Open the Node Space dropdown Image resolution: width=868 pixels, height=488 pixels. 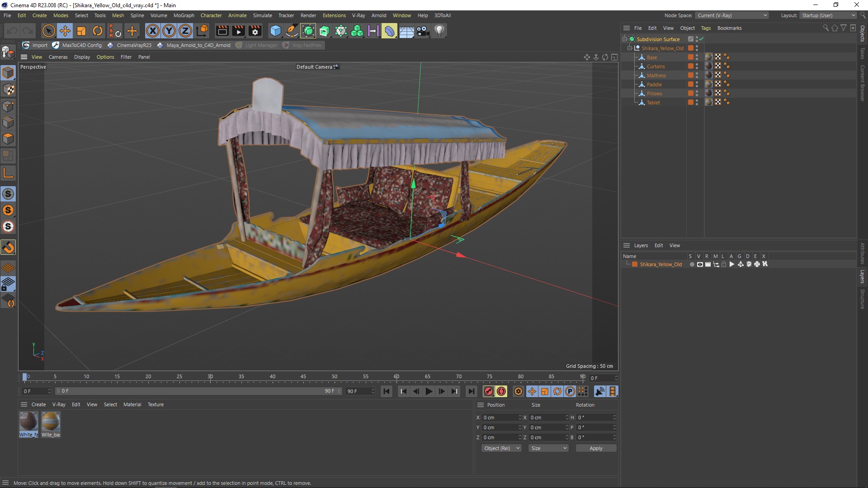[x=732, y=15]
